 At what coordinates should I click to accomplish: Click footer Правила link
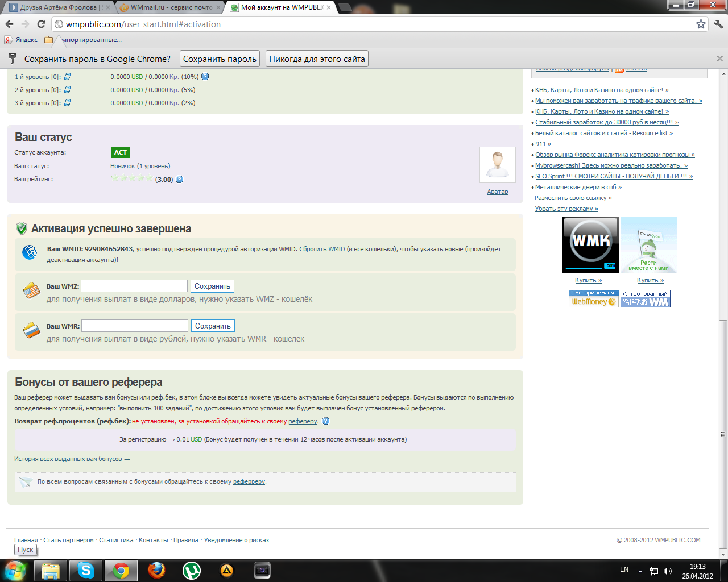click(186, 540)
